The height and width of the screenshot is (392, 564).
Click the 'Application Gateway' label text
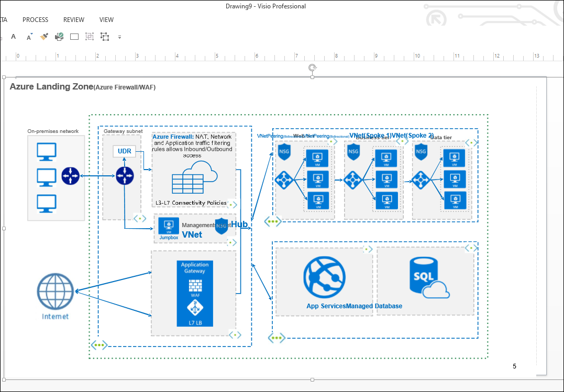coord(195,268)
